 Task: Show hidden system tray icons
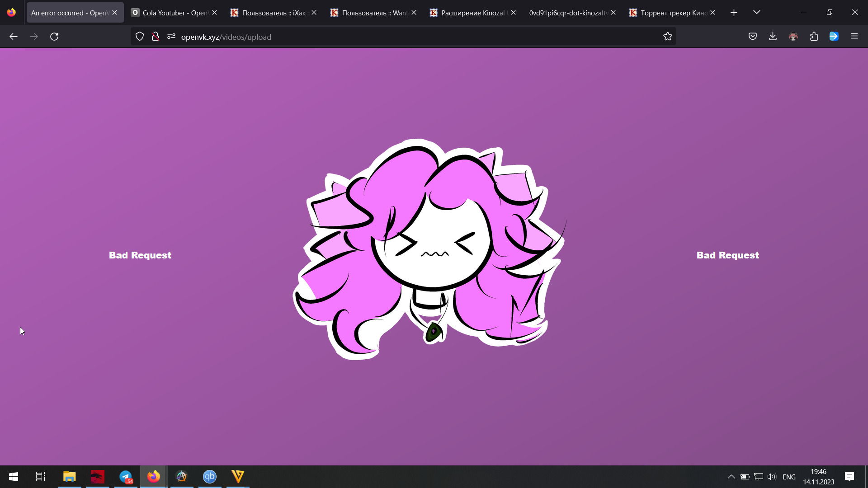[731, 477]
